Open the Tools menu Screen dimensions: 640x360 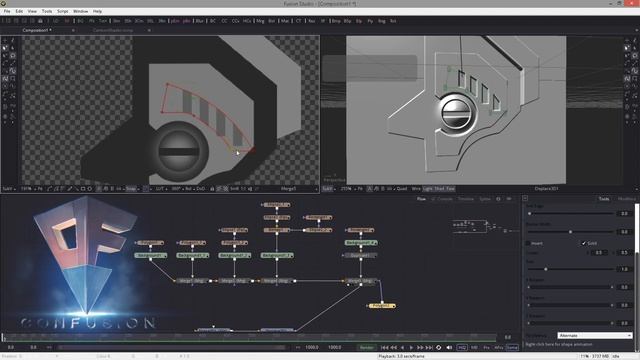(x=47, y=11)
